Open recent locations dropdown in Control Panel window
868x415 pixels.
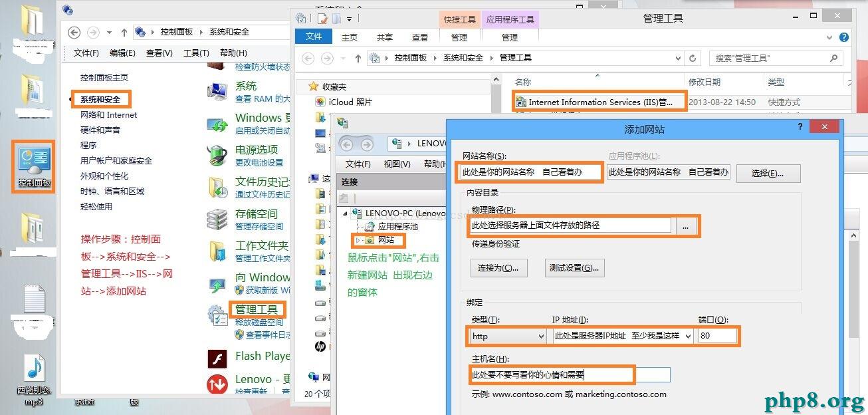click(109, 32)
